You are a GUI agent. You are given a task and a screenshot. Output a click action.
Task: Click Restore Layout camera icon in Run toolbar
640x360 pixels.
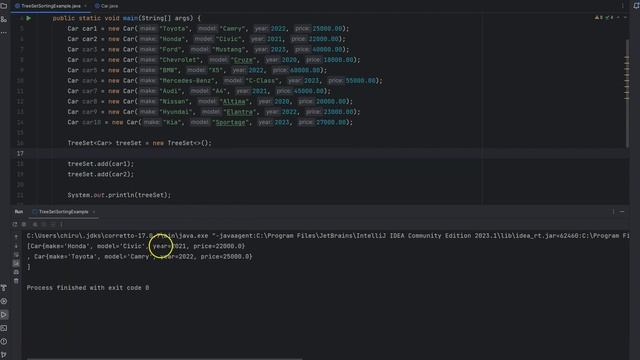(x=35, y=224)
